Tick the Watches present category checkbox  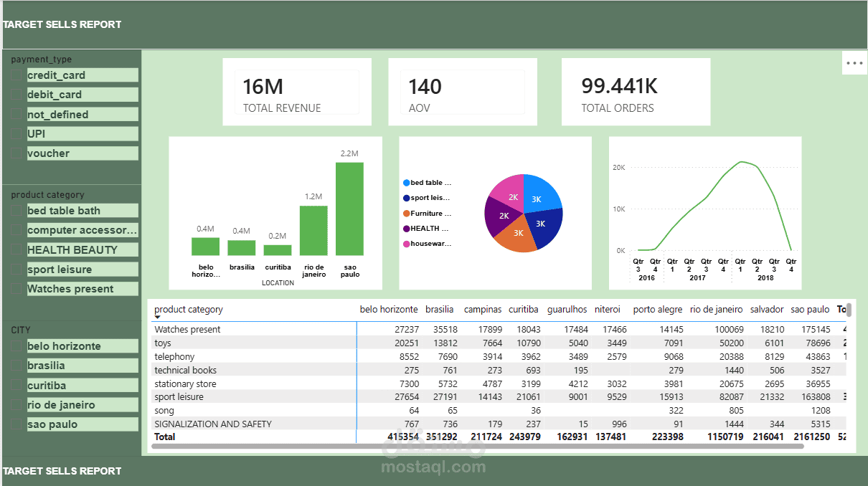[x=18, y=289]
